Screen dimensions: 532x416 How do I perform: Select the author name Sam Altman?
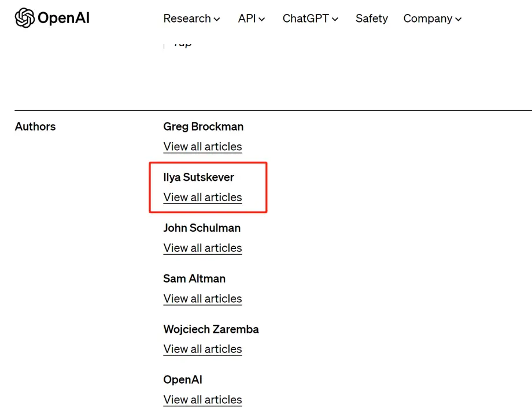coord(194,278)
